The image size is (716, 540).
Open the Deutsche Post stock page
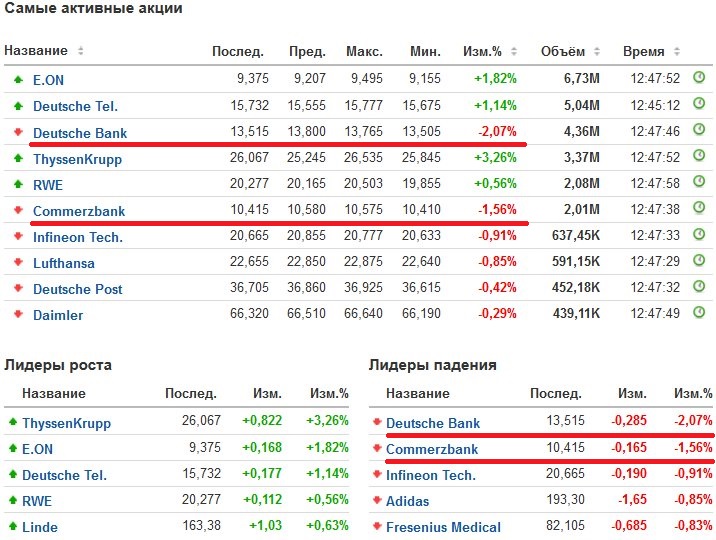tap(77, 289)
